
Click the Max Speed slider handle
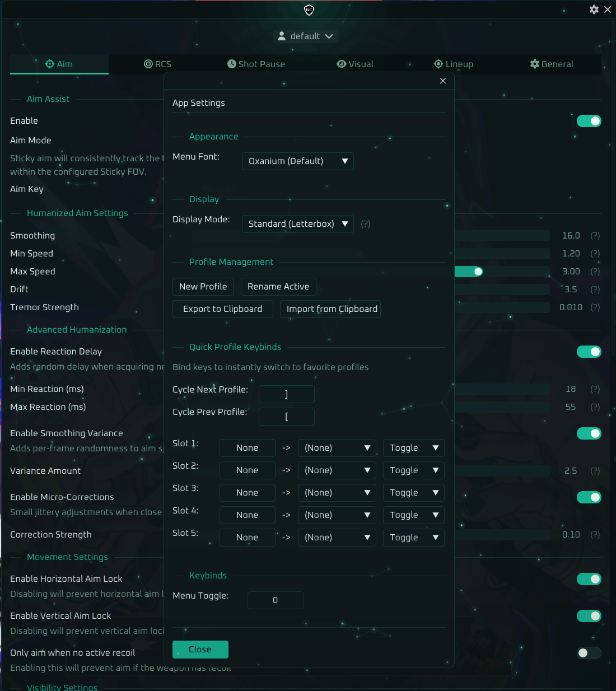[x=478, y=272]
